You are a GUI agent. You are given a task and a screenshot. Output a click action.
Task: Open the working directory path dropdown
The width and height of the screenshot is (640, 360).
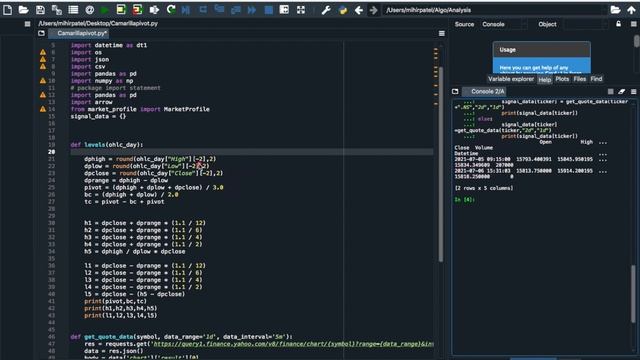pos(495,10)
